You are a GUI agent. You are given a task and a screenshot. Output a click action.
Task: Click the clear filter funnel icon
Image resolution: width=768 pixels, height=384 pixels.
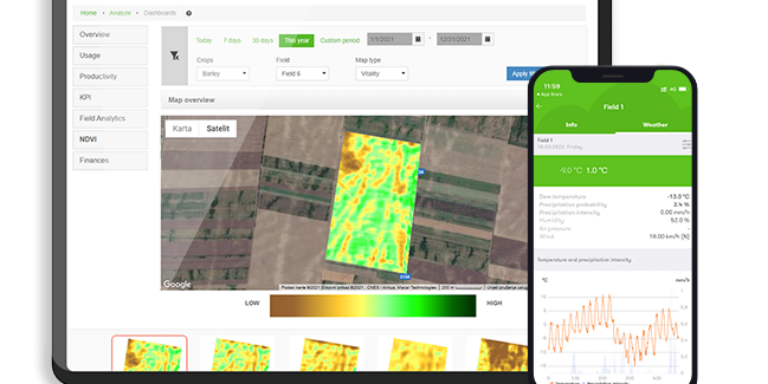[x=175, y=56]
